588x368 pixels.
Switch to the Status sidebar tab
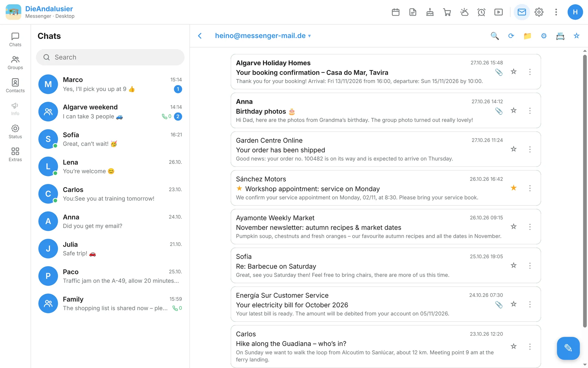click(x=15, y=131)
